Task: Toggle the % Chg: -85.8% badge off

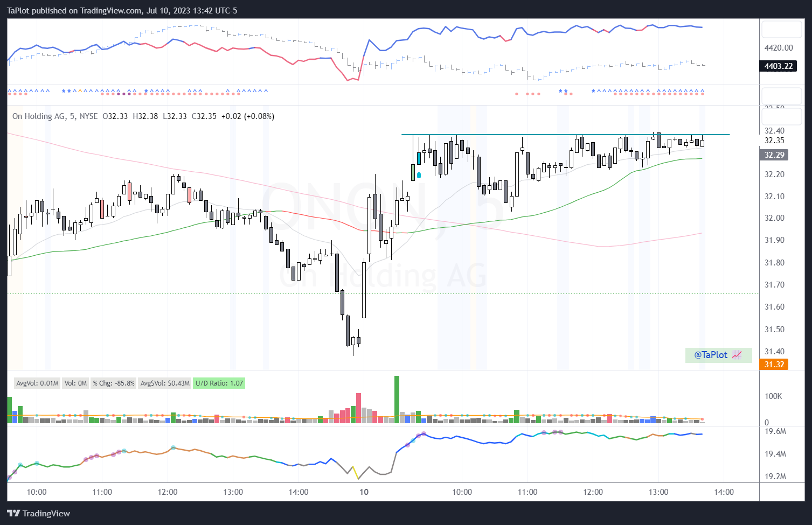Action: (113, 383)
